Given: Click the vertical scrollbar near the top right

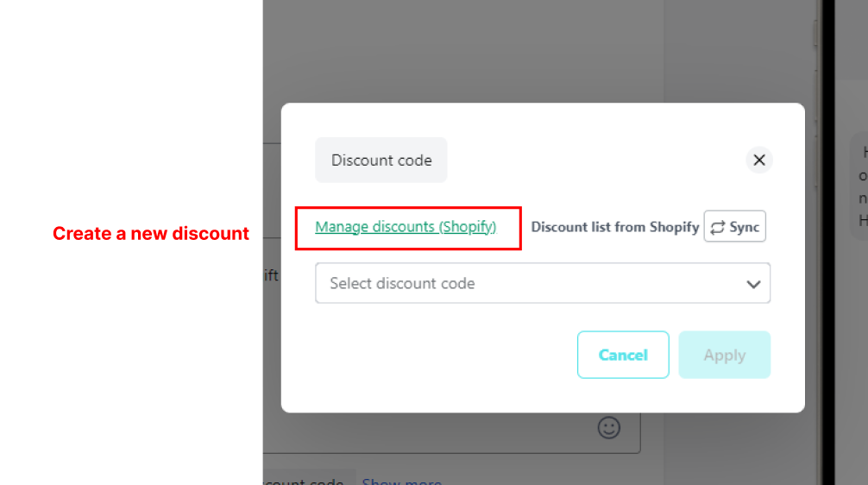Looking at the screenshot, I should click(815, 33).
